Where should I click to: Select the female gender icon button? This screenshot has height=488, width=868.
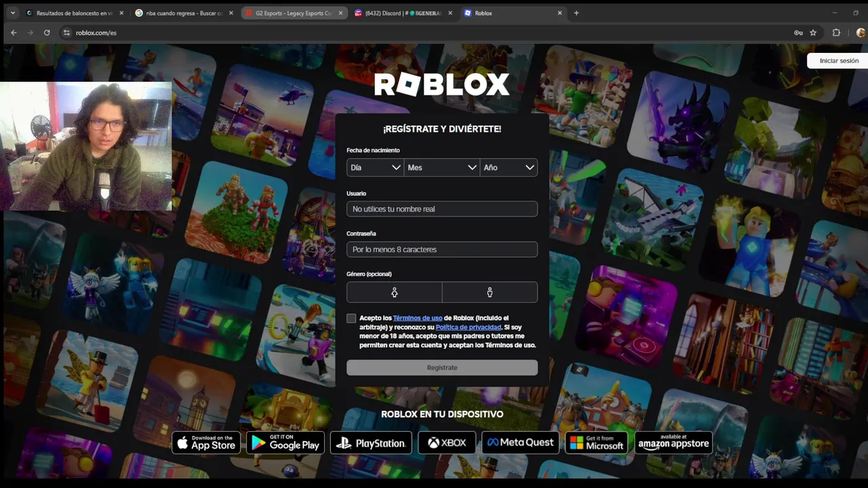[394, 292]
